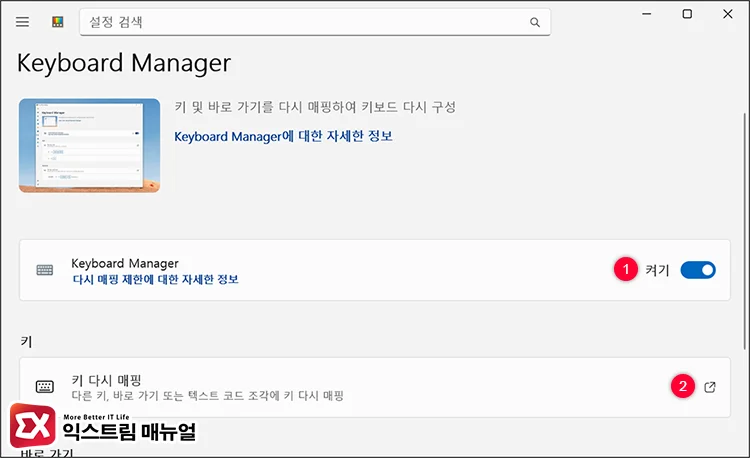Click keyboard icon in Keyboard Manager card
The width and height of the screenshot is (750, 458).
point(45,270)
